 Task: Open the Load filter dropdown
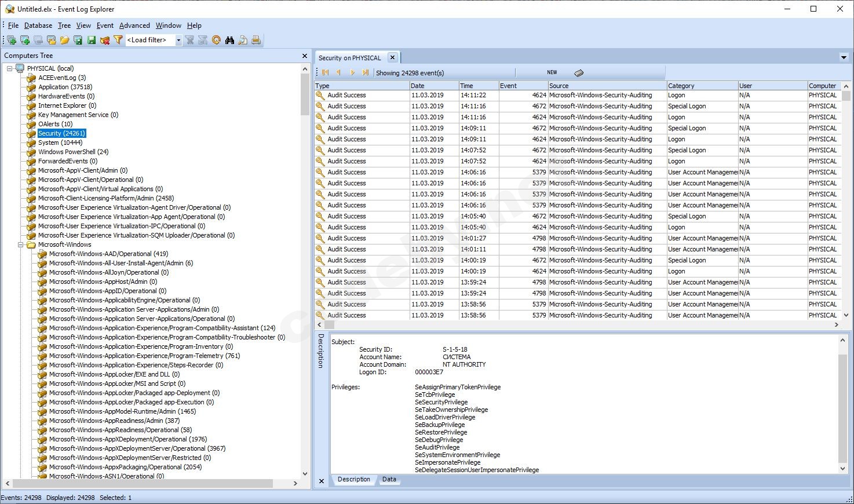[x=178, y=40]
